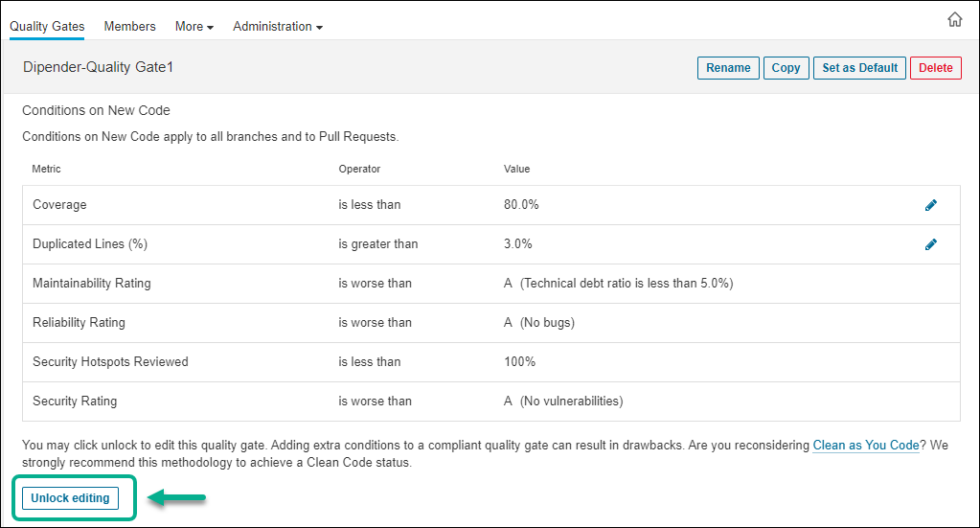Expand the Administration dropdown menu
Screen dimensions: 980x528
(x=278, y=27)
